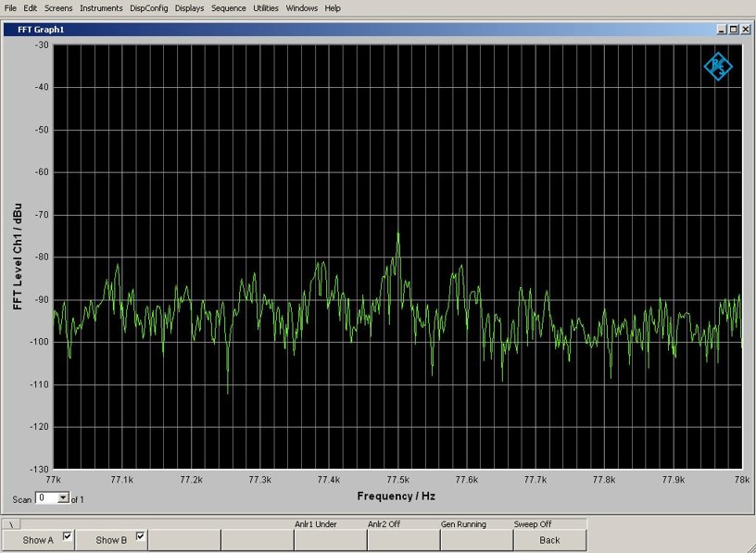
Task: Open the Instruments menu
Action: [101, 8]
